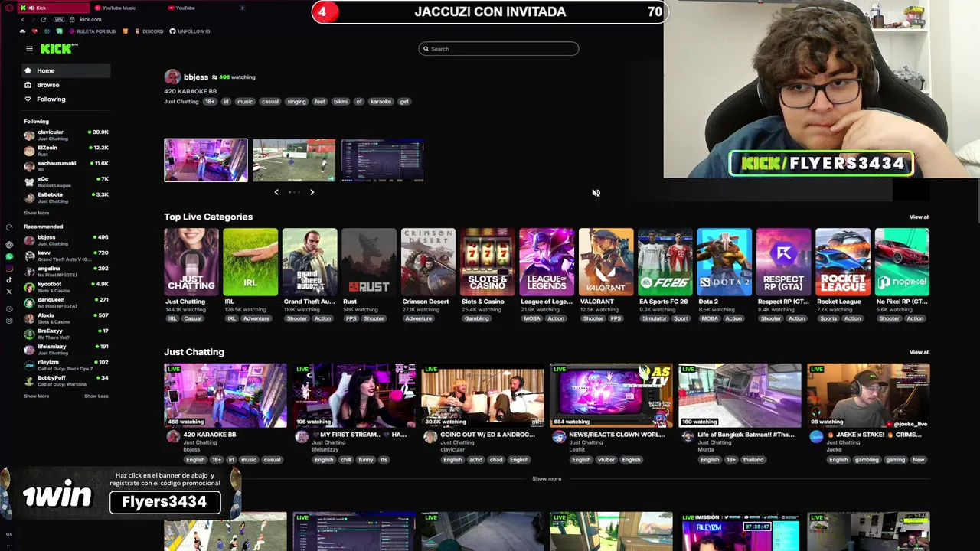Go back with the browser back arrow
Screen dimensions: 980x551
pos(22,19)
